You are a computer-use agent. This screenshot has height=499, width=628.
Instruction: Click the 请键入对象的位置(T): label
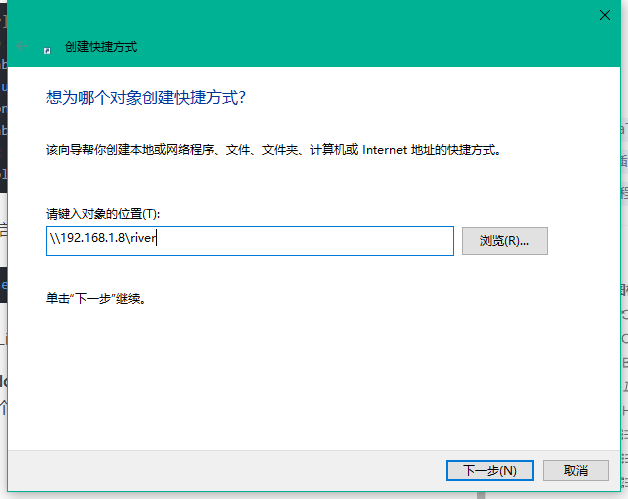coord(103,214)
